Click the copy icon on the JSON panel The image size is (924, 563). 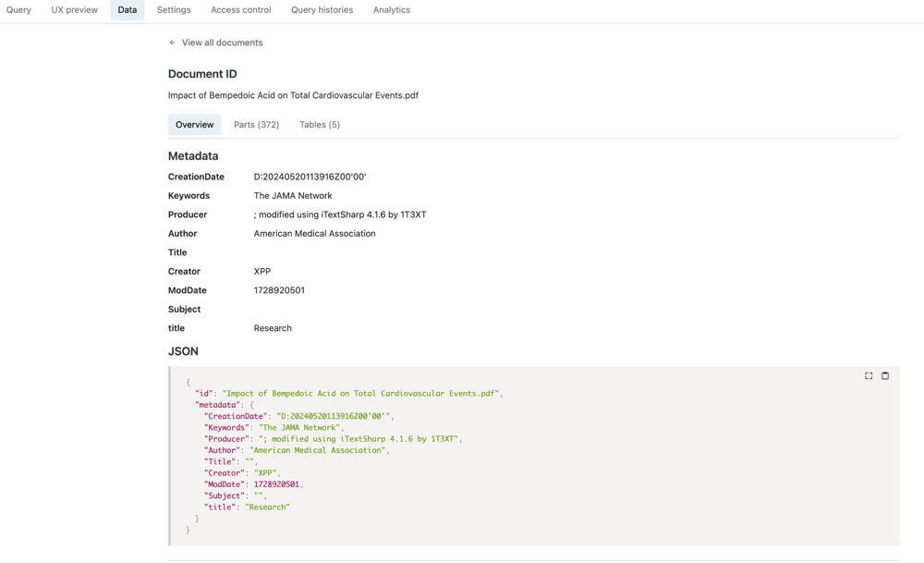click(884, 375)
